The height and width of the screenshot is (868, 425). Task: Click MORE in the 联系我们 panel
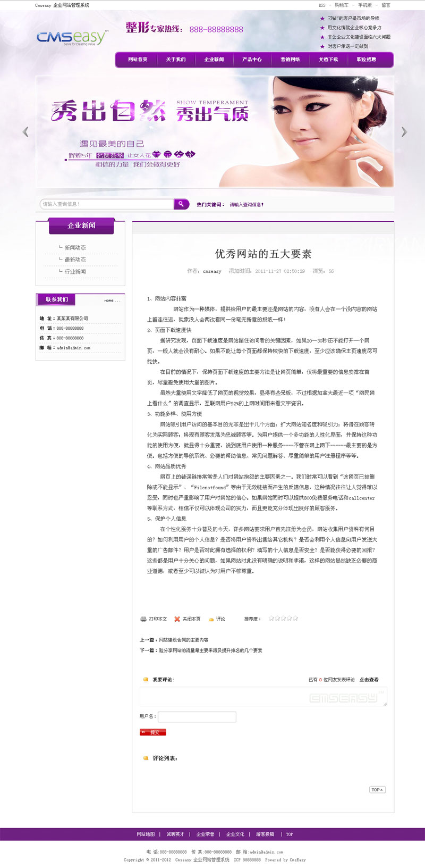click(x=112, y=301)
